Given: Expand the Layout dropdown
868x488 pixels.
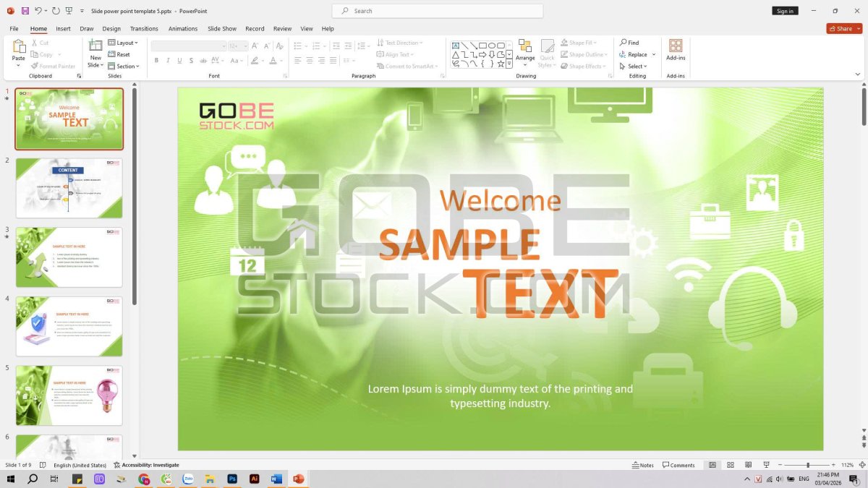Looking at the screenshot, I should coord(123,43).
